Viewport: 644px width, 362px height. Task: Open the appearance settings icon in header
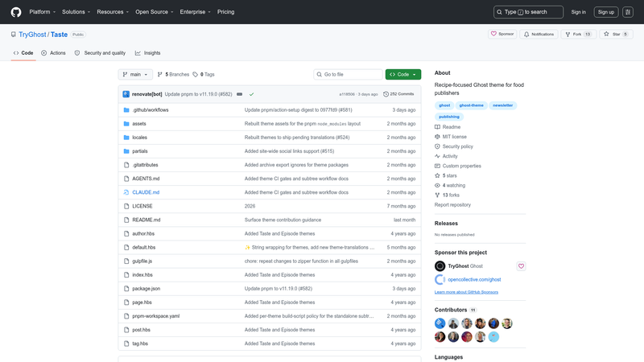[x=628, y=12]
